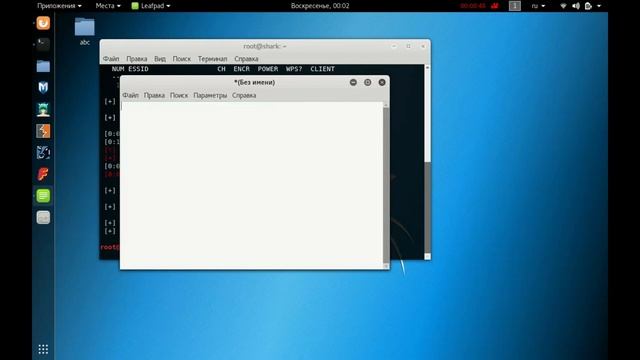Maximize the Leafpad window
The height and width of the screenshot is (360, 640).
367,82
